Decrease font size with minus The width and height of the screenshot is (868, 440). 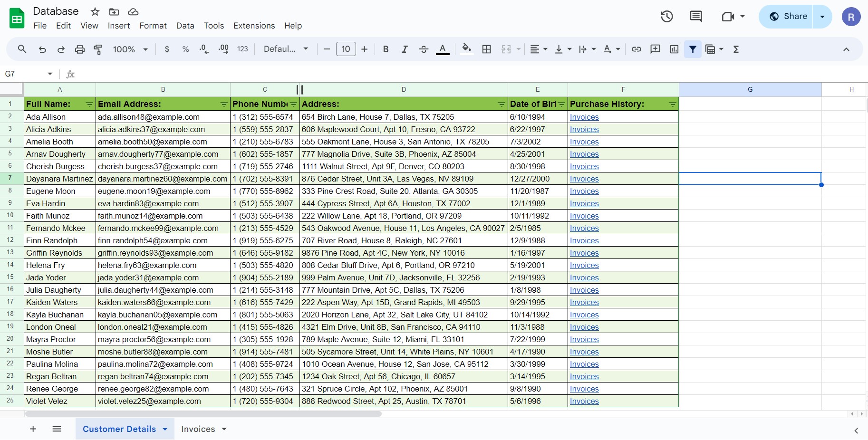(x=327, y=49)
